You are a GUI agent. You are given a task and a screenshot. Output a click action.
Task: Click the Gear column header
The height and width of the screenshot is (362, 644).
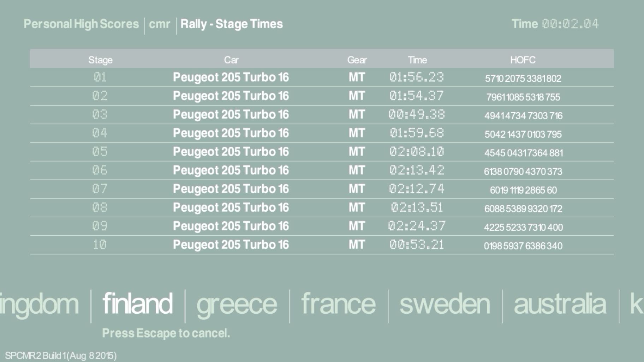coord(357,60)
